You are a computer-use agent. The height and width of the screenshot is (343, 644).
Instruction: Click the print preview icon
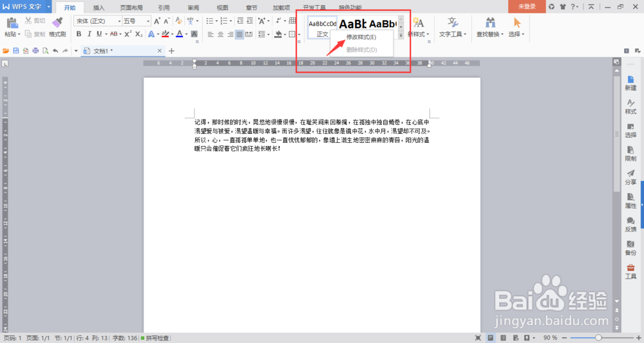[46, 51]
